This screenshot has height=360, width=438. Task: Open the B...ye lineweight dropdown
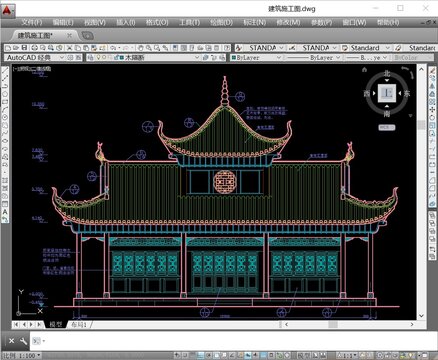(x=385, y=58)
